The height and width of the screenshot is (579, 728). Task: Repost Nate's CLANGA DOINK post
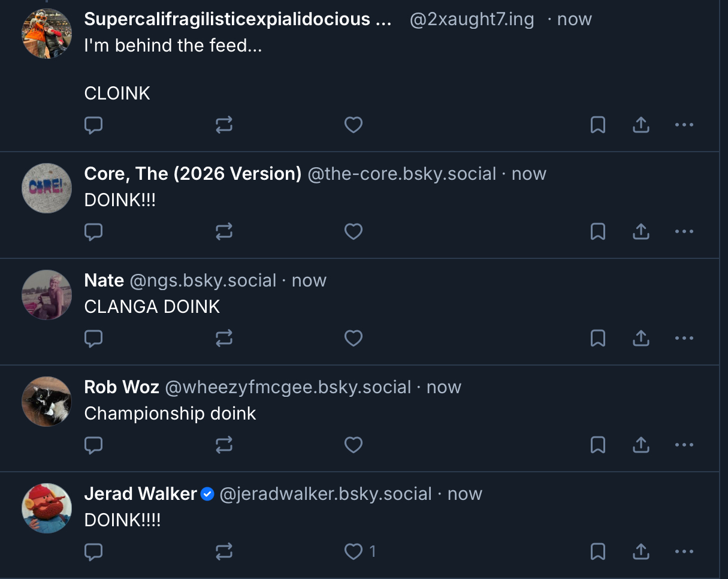223,339
